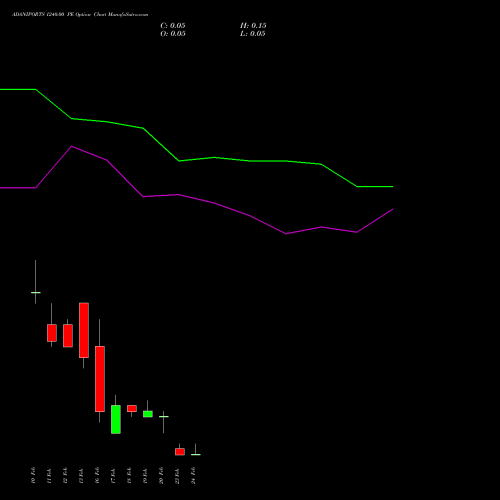Select the 20 Feb doji candlestick
Screen dimensions: 500x500
coord(164,416)
